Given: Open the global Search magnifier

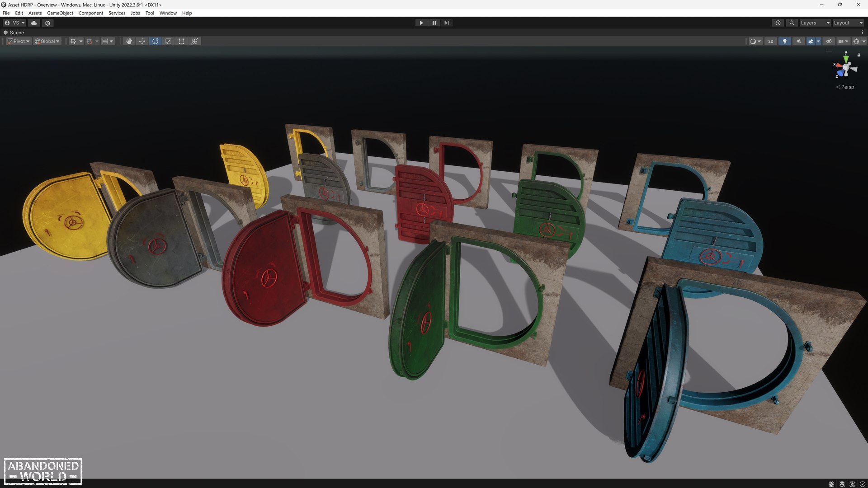Looking at the screenshot, I should coord(792,23).
